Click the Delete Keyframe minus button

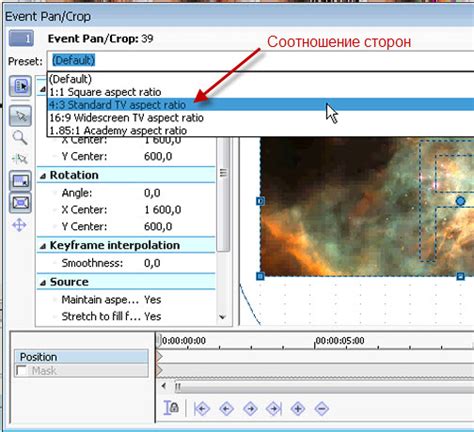[x=322, y=409]
